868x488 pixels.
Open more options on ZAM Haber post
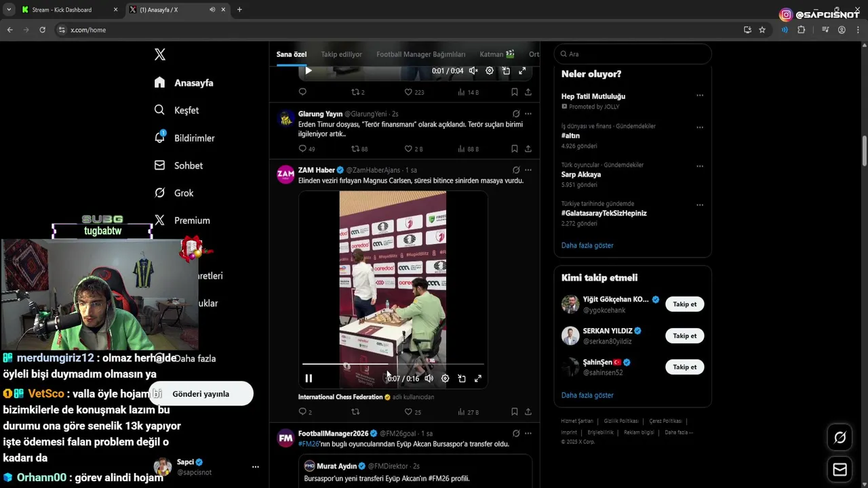528,170
